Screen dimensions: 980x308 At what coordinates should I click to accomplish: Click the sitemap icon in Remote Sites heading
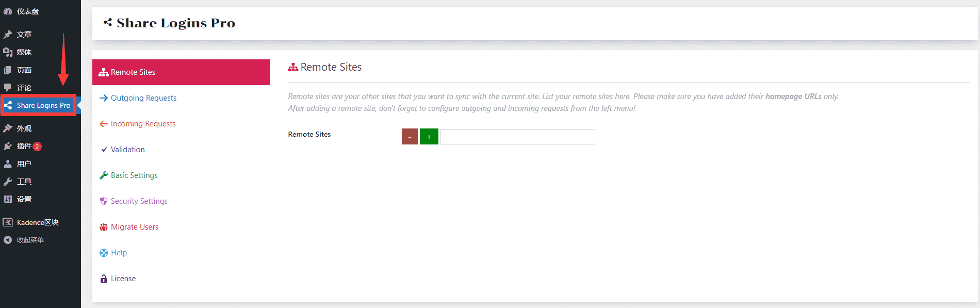pyautogui.click(x=293, y=67)
